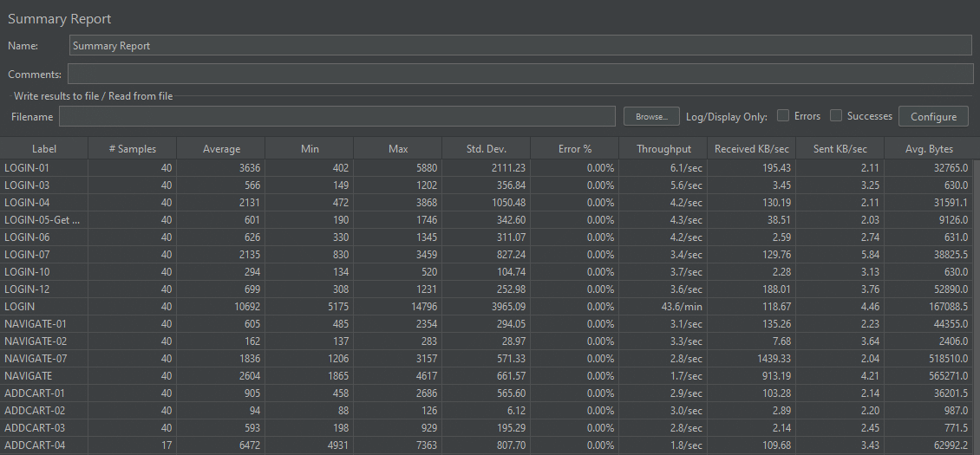Click the throughput value 43.6/min
Viewport: 980px width, 455px height.
(x=680, y=307)
